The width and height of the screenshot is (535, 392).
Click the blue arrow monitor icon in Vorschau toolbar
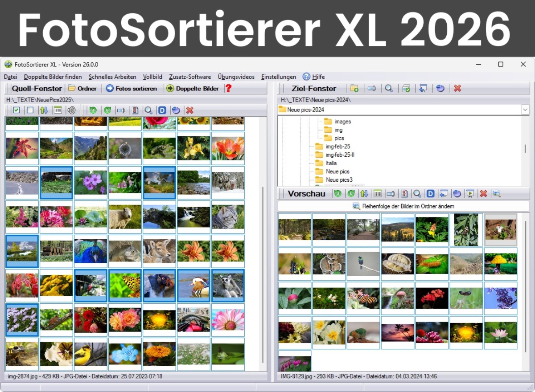(x=443, y=193)
